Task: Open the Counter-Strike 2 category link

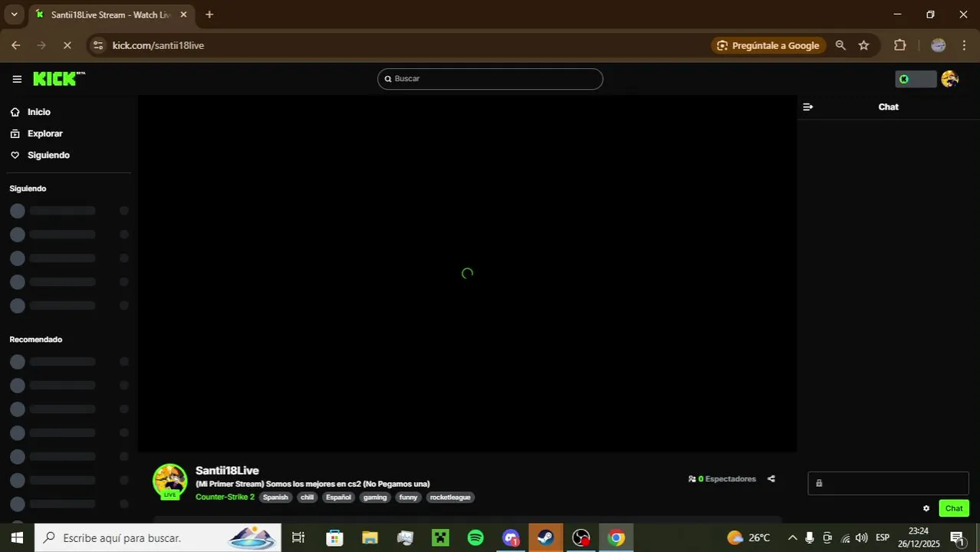Action: pos(225,498)
